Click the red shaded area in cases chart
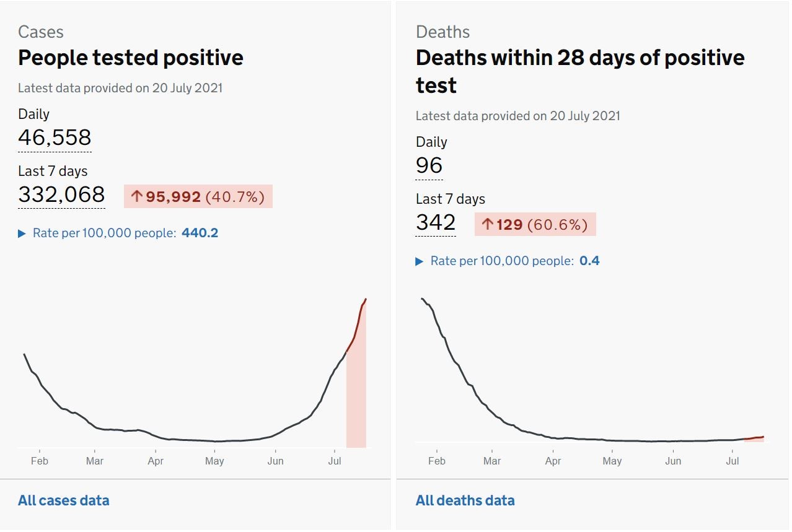 coord(356,403)
